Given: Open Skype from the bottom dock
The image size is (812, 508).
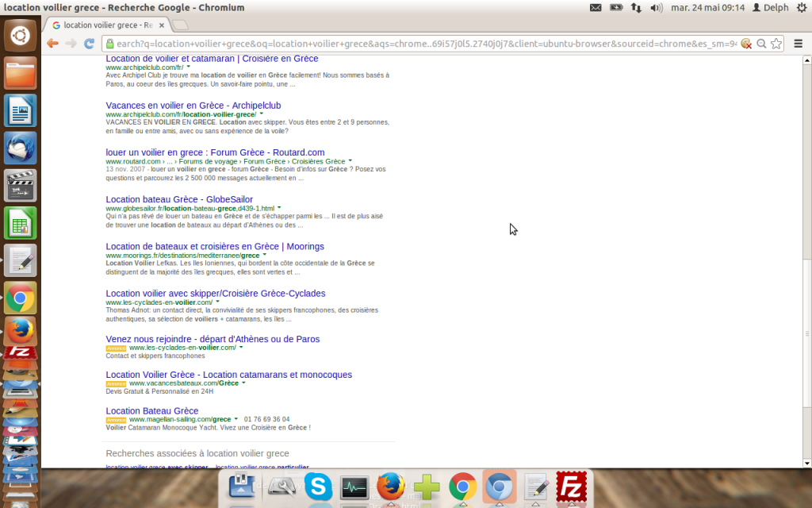Looking at the screenshot, I should point(318,487).
